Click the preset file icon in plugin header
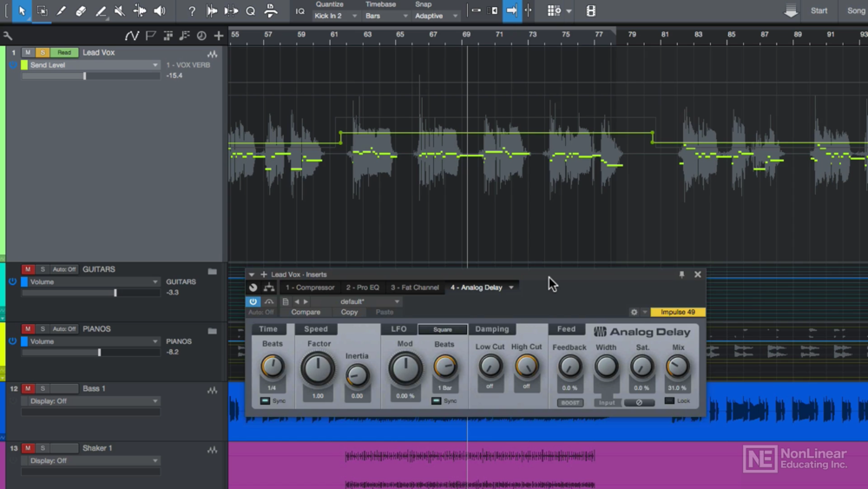The width and height of the screenshot is (868, 489). pos(285,301)
